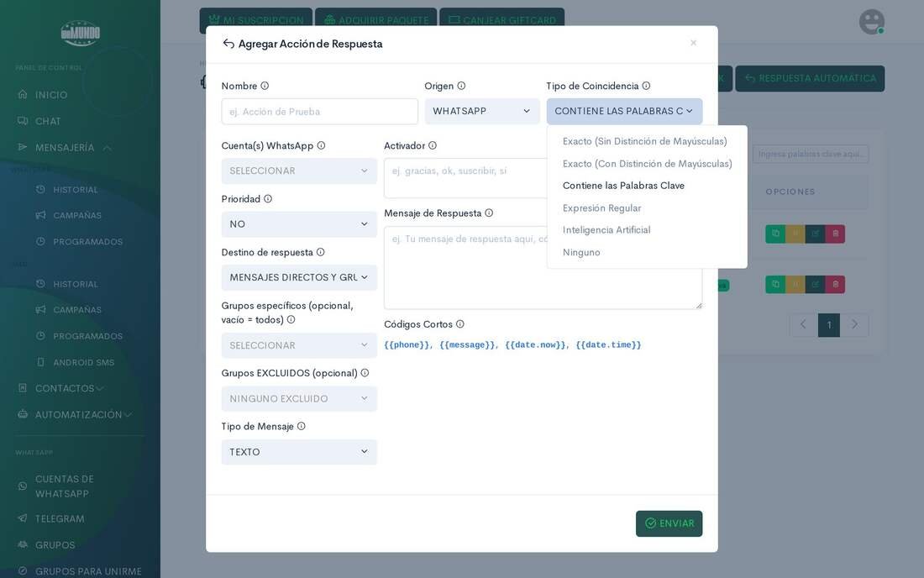Open Tipo de Mensaje TEXTO dropdown

click(x=299, y=452)
